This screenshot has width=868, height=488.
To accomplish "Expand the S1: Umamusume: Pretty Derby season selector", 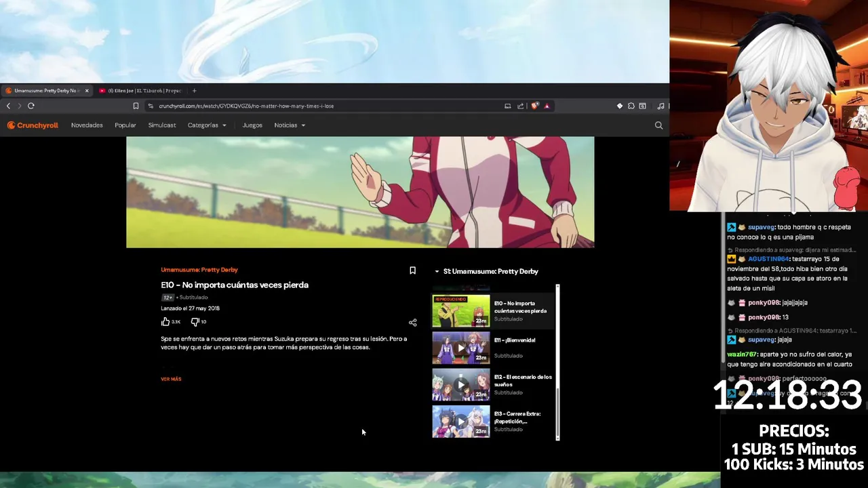I will [x=486, y=271].
